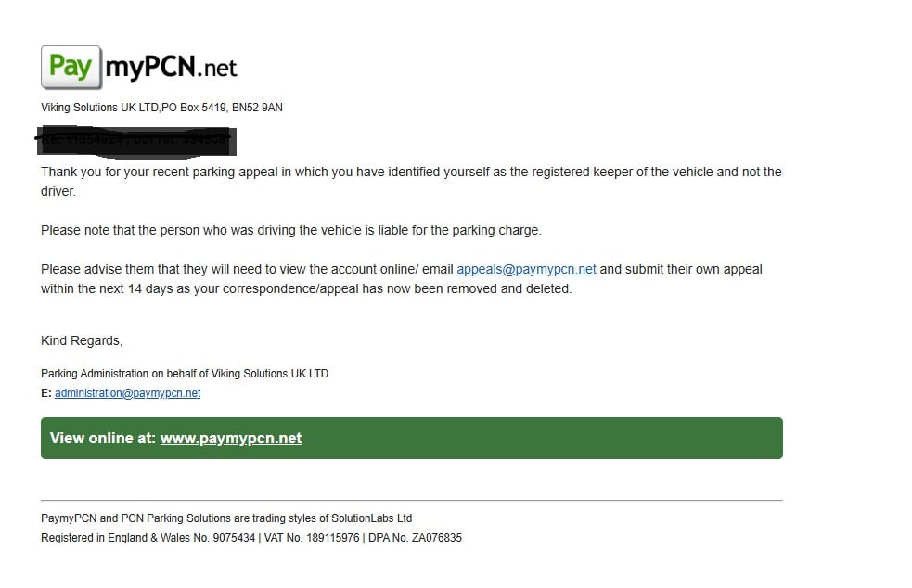The height and width of the screenshot is (588, 912).
Task: Click the sentence about the driver being liable
Action: click(x=290, y=230)
